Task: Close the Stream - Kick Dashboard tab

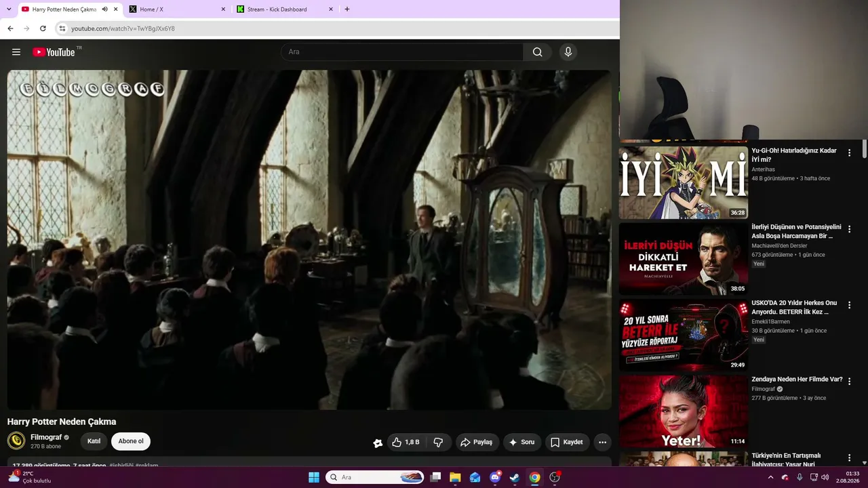Action: (x=331, y=9)
